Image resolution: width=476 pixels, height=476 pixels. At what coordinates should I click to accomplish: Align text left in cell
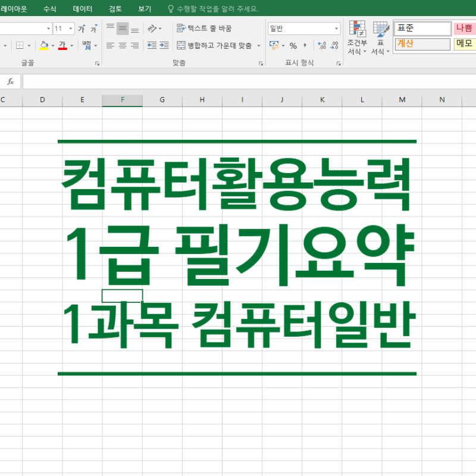110,46
